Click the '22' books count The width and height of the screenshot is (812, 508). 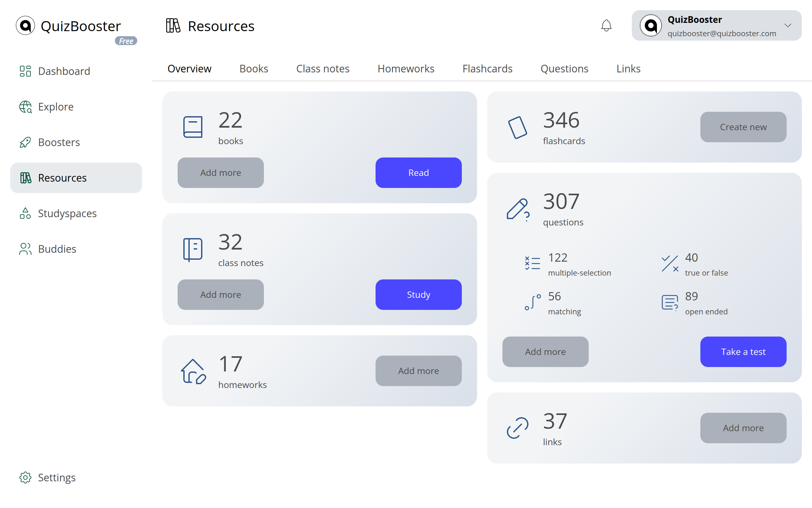230,120
